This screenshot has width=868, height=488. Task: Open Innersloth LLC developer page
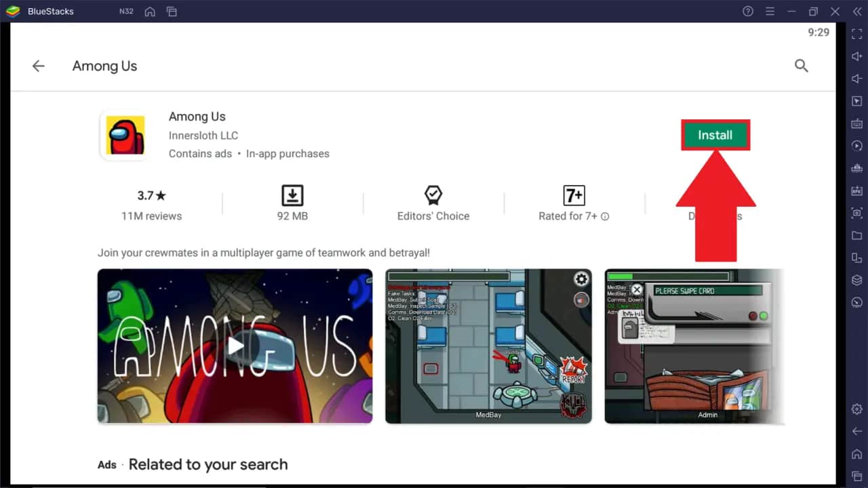pyautogui.click(x=203, y=136)
